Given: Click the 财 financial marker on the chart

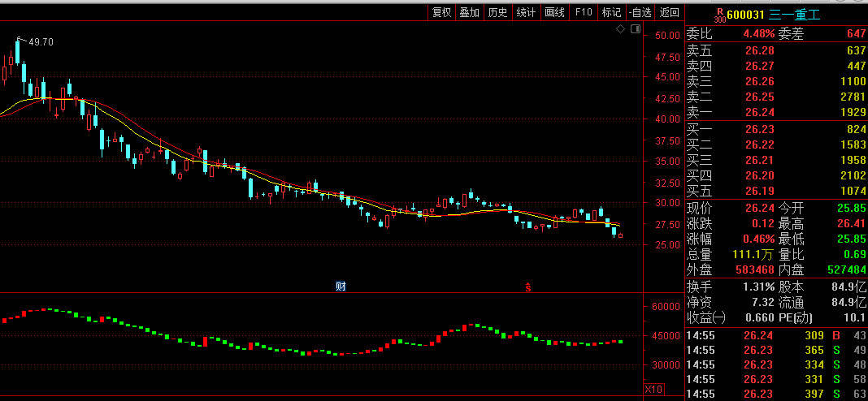Looking at the screenshot, I should point(341,287).
